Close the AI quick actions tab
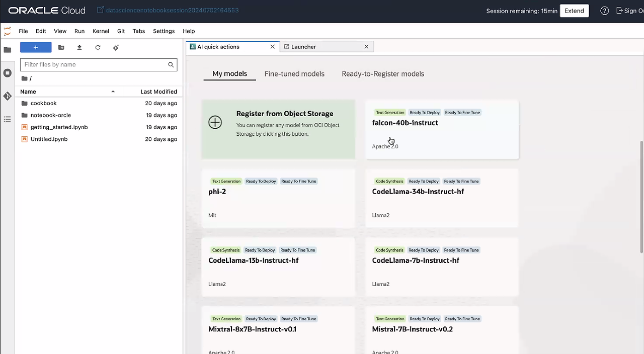Viewport: 644px width, 354px height. point(273,47)
